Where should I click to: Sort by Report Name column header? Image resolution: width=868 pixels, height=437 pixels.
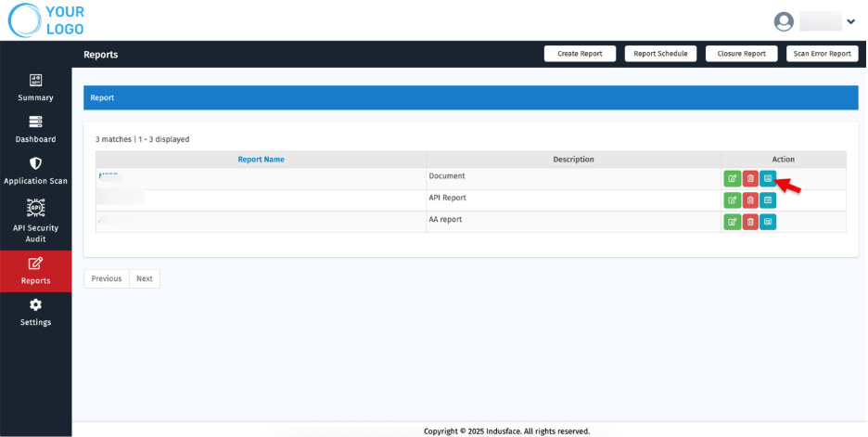click(261, 160)
